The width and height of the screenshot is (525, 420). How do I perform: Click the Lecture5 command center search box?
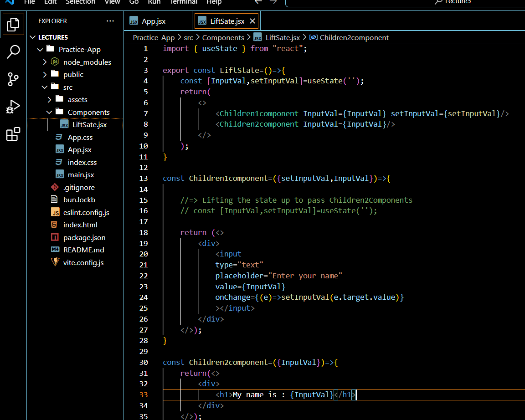405,3
